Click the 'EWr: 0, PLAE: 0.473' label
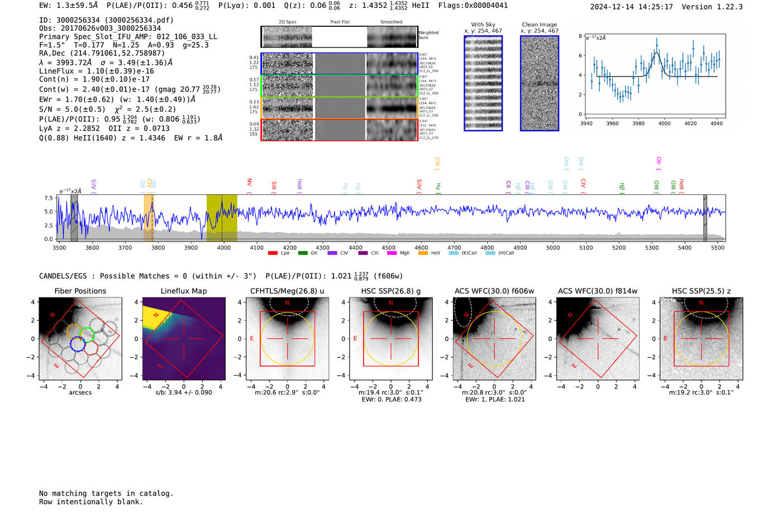Viewport: 782px width, 532px height. coord(392,399)
